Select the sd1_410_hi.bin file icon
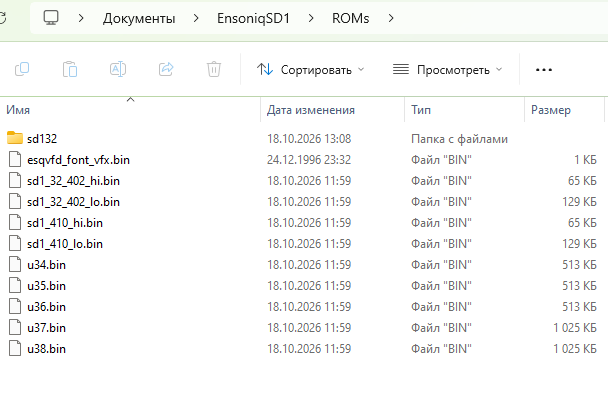Image resolution: width=608 pixels, height=411 pixels. 15,222
